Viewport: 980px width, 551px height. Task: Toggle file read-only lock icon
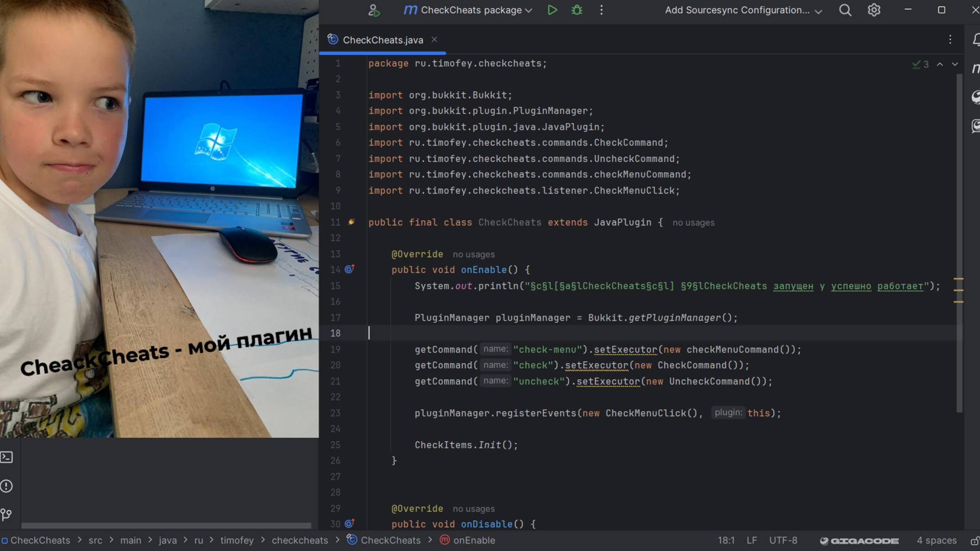coord(974,540)
